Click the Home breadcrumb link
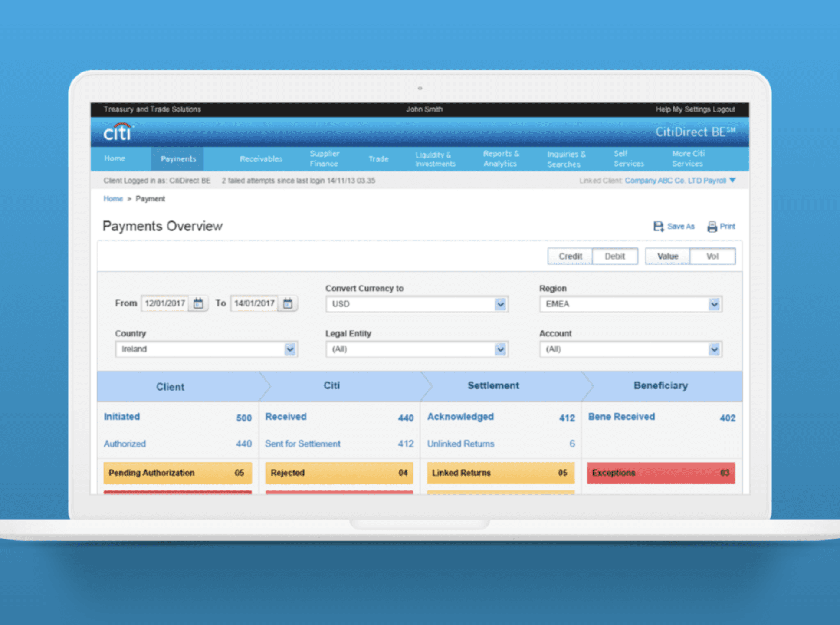Viewport: 840px width, 625px height. pyautogui.click(x=113, y=198)
